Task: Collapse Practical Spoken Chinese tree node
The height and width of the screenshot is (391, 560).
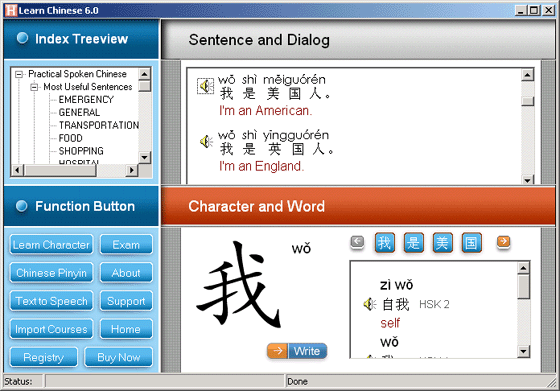Action: pyautogui.click(x=19, y=74)
